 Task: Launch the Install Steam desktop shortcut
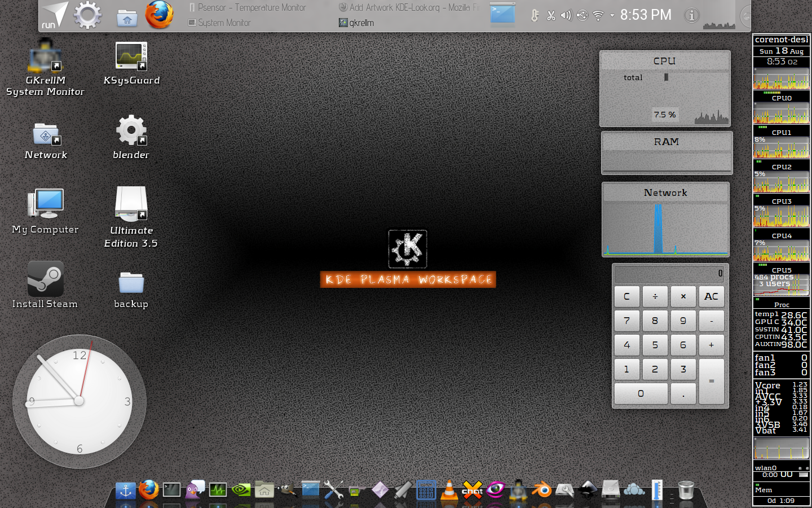click(x=45, y=285)
